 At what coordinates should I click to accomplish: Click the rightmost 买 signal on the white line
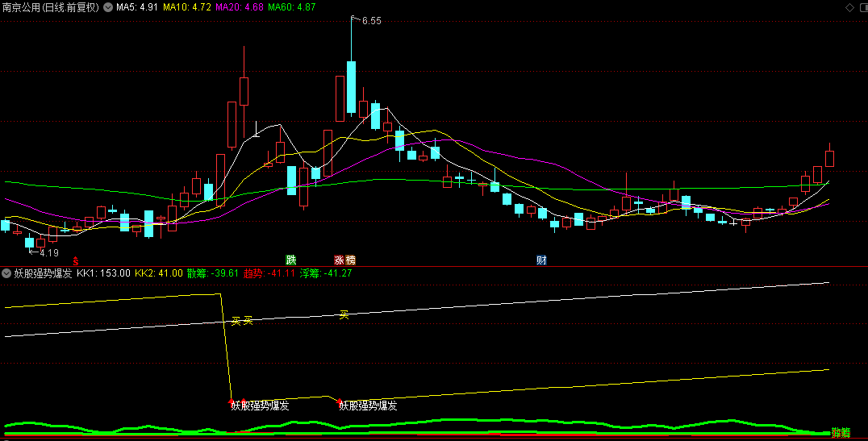click(x=344, y=315)
